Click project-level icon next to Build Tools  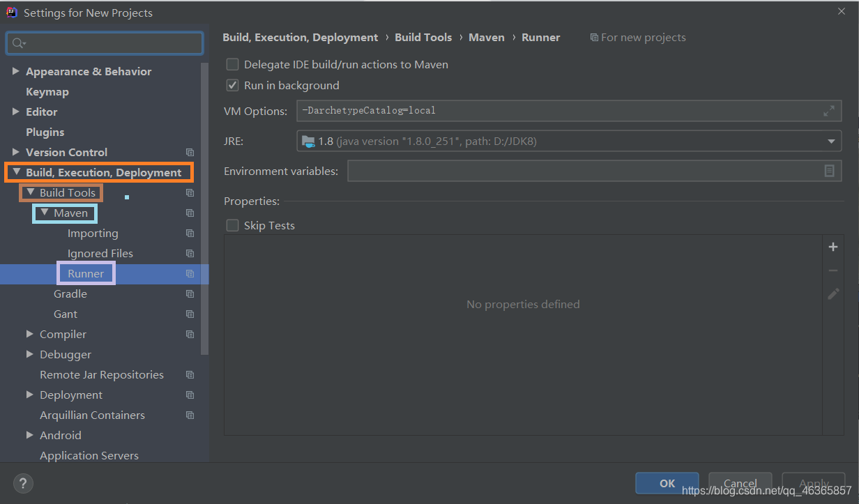tap(190, 192)
